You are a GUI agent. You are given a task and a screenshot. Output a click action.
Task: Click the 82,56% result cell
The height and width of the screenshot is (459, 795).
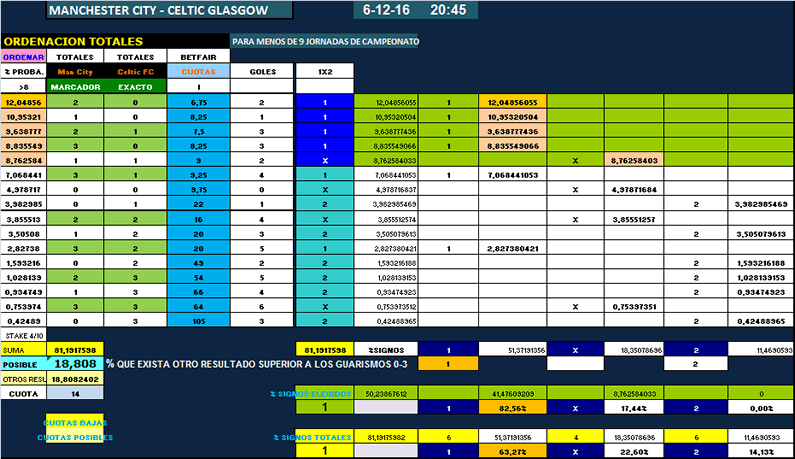click(x=512, y=408)
